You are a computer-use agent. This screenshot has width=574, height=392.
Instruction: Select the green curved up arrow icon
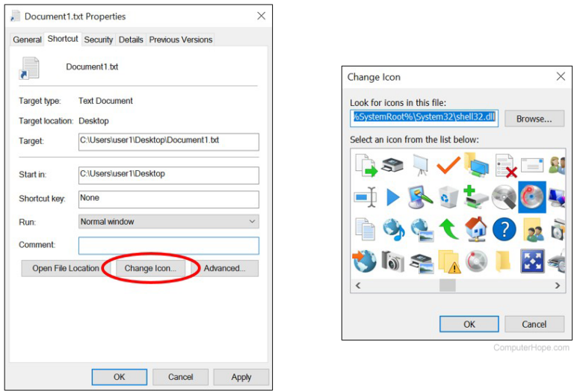pyautogui.click(x=448, y=229)
